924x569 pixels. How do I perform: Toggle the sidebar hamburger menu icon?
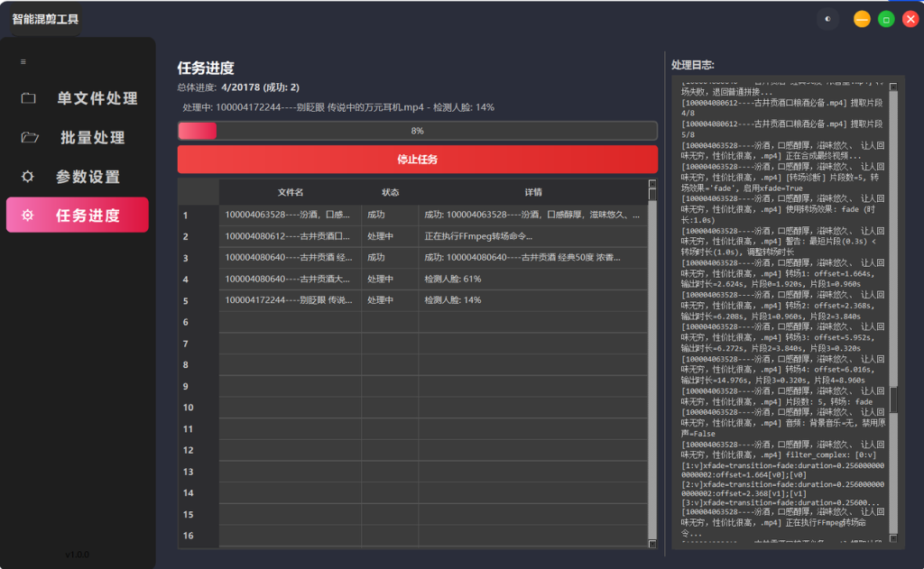coord(23,62)
